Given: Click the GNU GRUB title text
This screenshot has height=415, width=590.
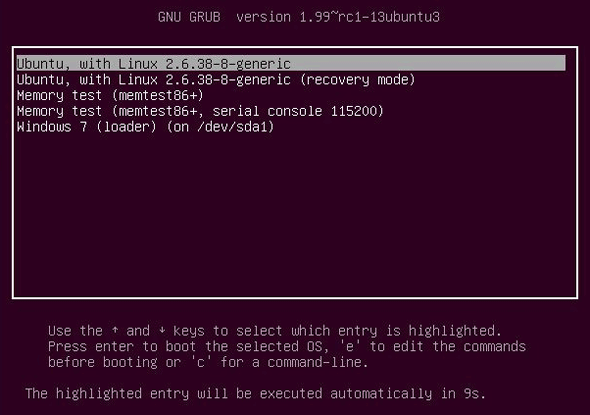Looking at the screenshot, I should [189, 17].
